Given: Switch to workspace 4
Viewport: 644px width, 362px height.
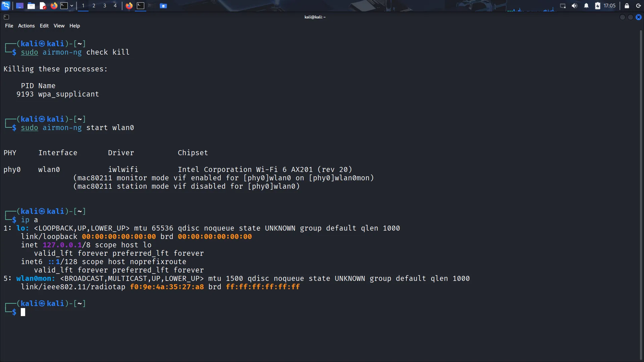Looking at the screenshot, I should 115,6.
